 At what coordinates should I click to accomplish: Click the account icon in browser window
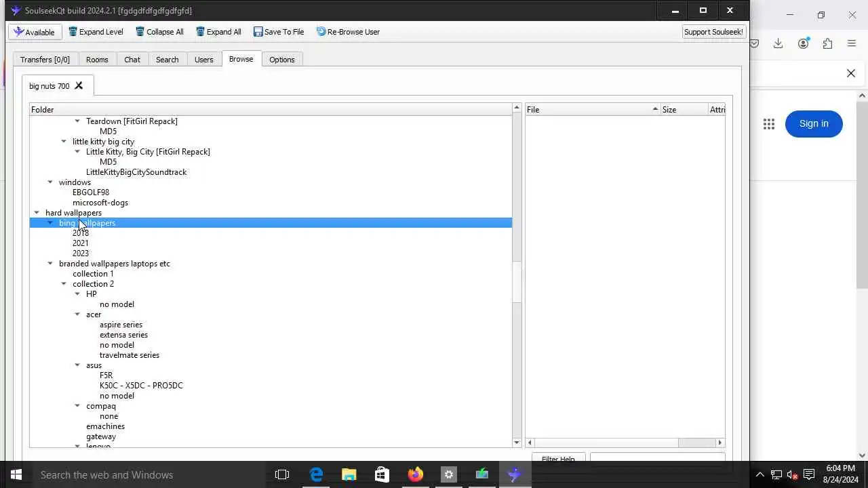(x=804, y=43)
